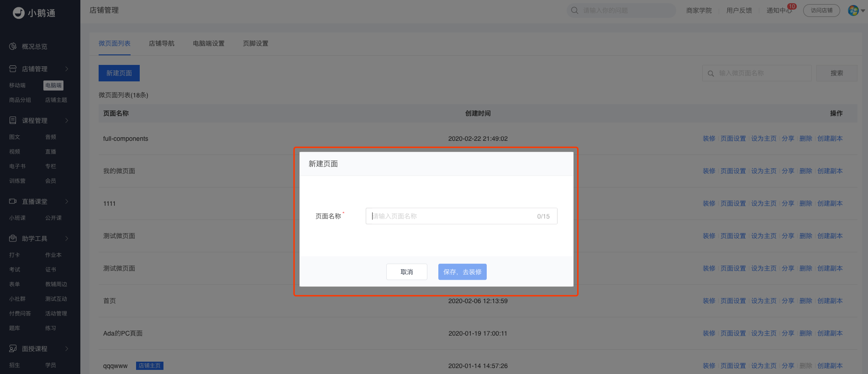Click 删除 for the 1111 row
Screen dimensions: 868x374
[806, 203]
